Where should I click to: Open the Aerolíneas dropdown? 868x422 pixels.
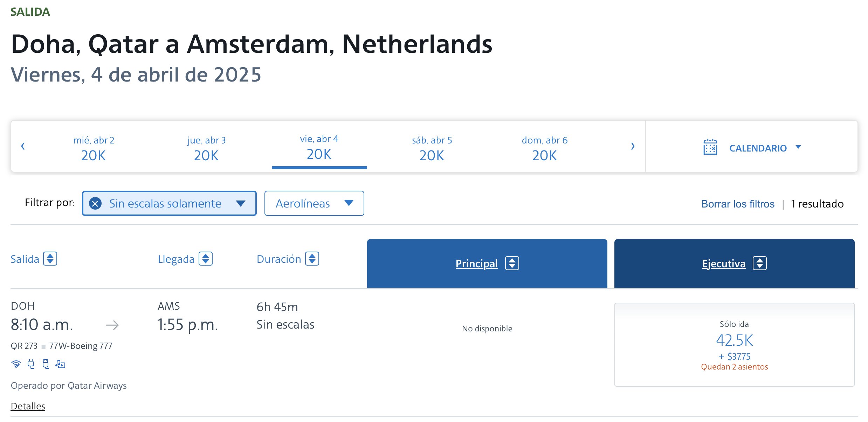314,203
